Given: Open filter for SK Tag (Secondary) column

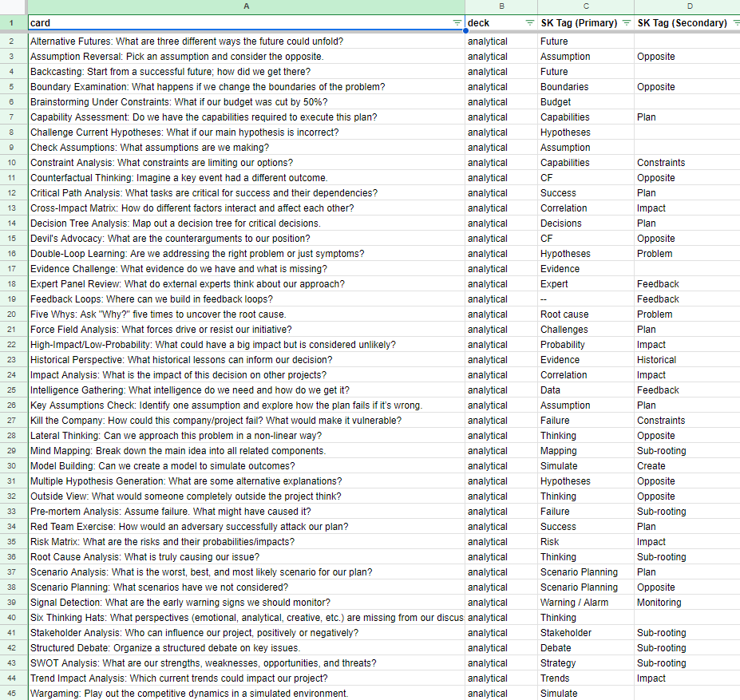Looking at the screenshot, I should (x=736, y=22).
